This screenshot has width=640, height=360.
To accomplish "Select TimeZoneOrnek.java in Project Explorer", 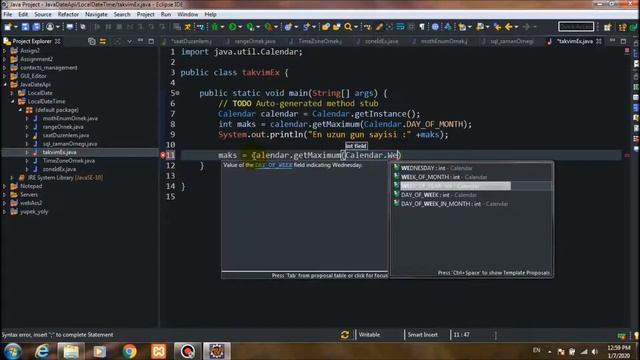I will click(69, 161).
